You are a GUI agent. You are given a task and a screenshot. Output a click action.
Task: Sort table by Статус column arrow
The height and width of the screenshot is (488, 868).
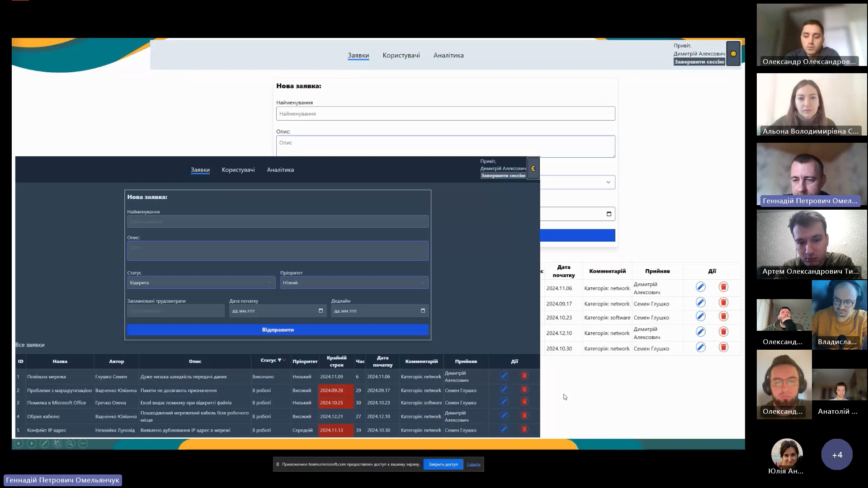tap(279, 360)
